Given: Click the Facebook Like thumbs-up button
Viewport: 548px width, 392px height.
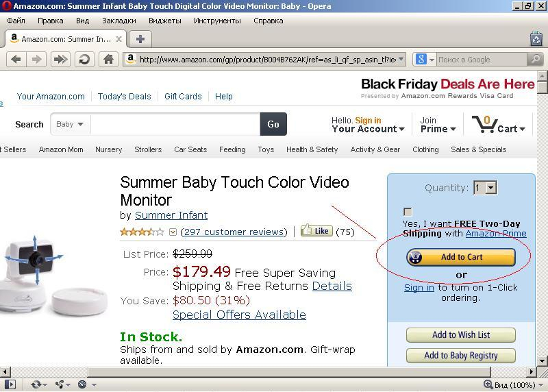Looking at the screenshot, I should 315,231.
